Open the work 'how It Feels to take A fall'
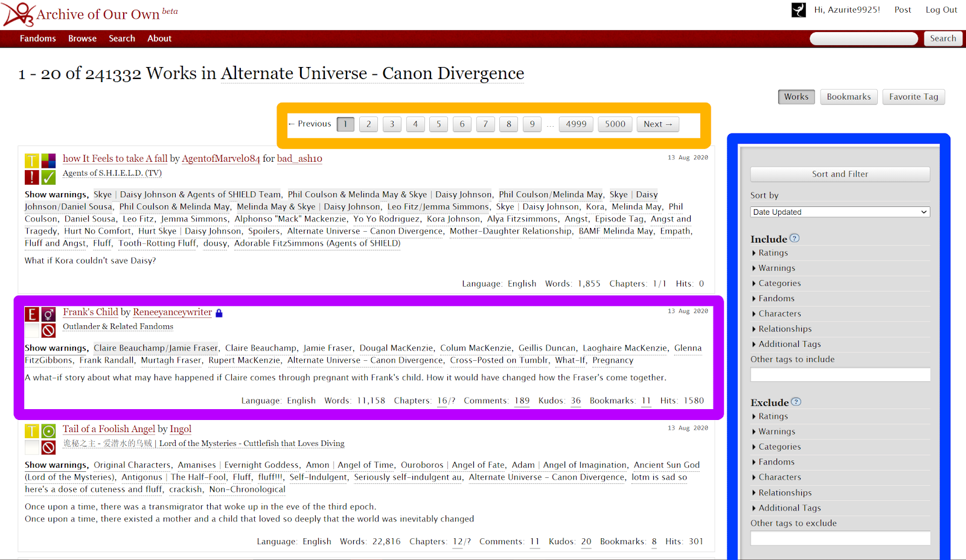This screenshot has height=560, width=966. [x=115, y=159]
